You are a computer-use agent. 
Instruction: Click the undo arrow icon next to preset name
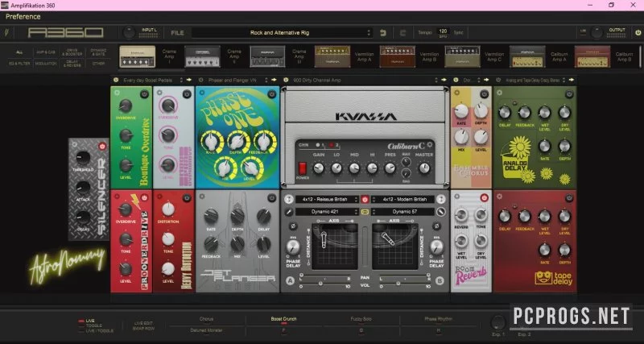[383, 33]
